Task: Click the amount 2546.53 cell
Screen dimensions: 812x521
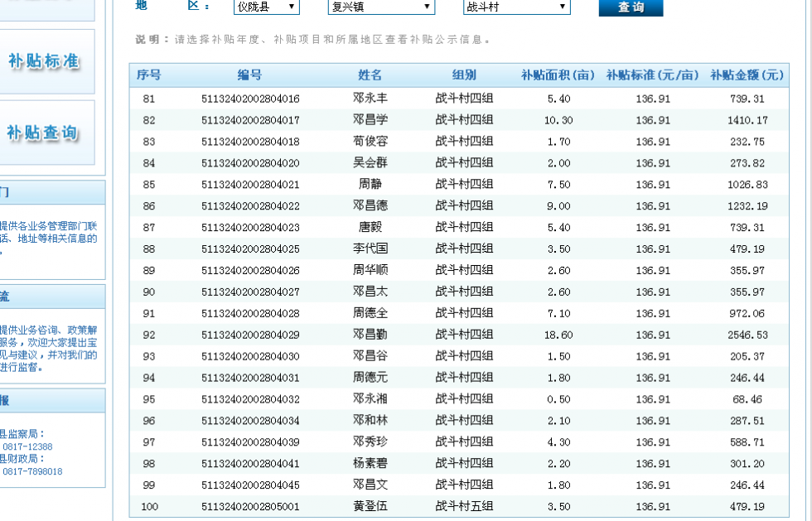Action: pyautogui.click(x=747, y=335)
